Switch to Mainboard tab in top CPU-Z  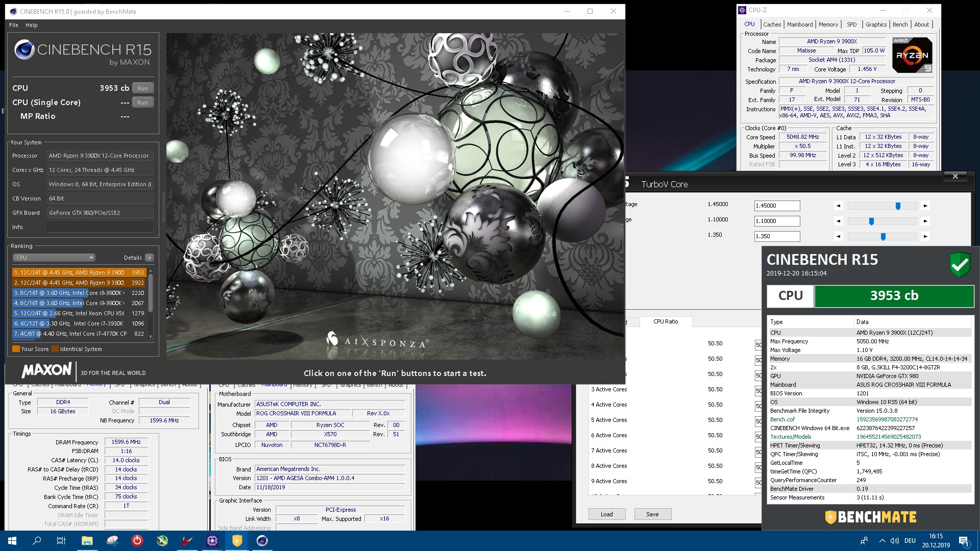(800, 24)
